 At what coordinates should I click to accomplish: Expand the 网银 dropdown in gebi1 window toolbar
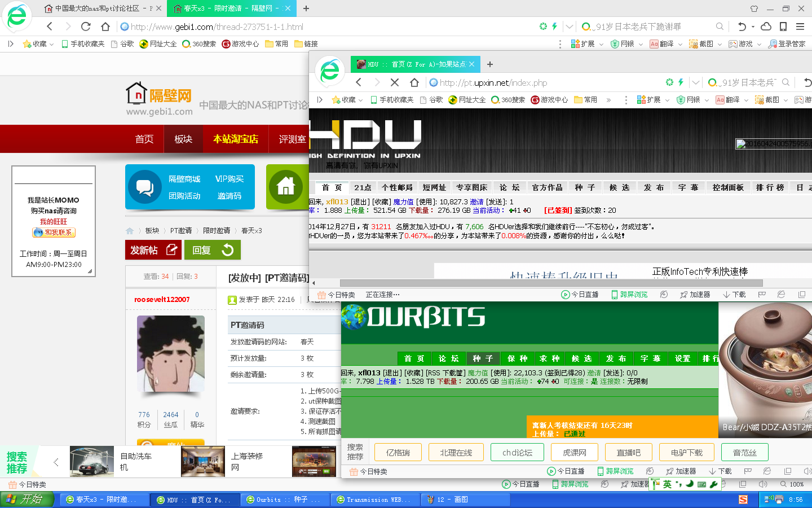click(x=641, y=44)
